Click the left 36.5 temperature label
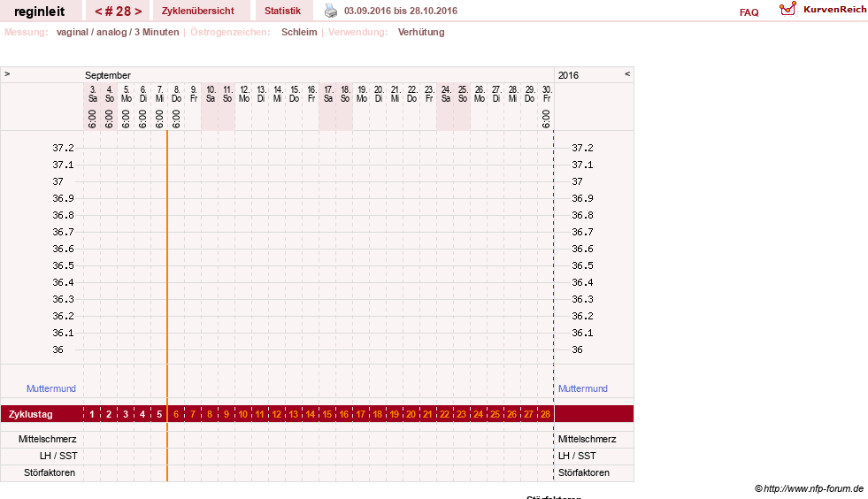Viewport: 868px width, 499px height. (x=63, y=265)
